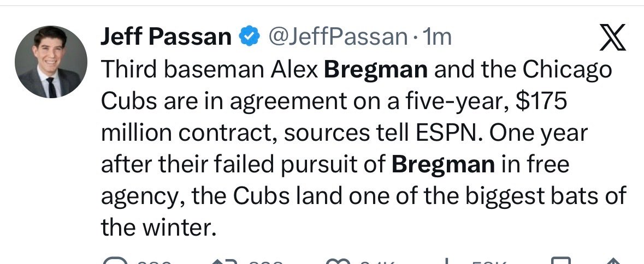Click the share arrow icon
644x264 pixels.
(x=613, y=261)
